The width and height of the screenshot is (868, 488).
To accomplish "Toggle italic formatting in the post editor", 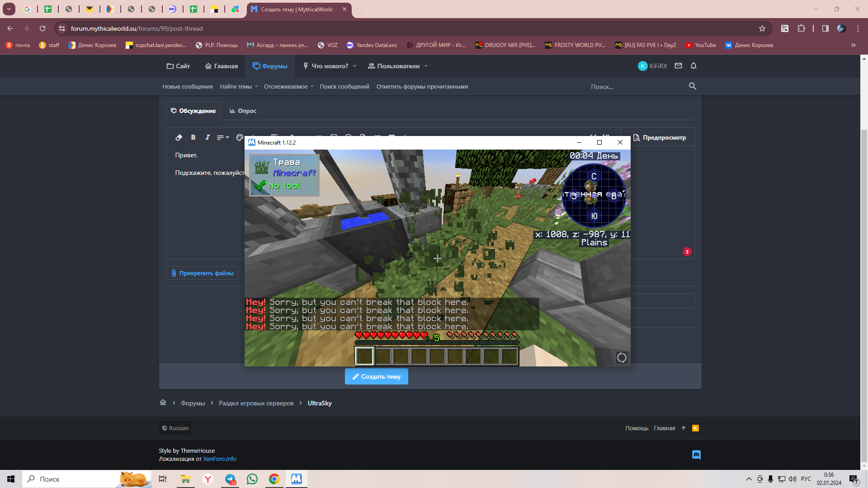I will point(208,137).
